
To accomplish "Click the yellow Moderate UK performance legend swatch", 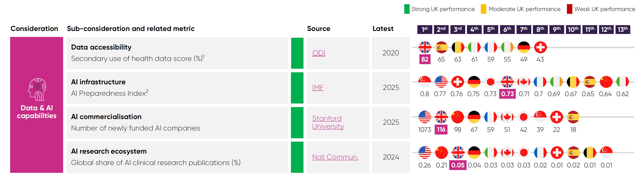I will click(483, 9).
